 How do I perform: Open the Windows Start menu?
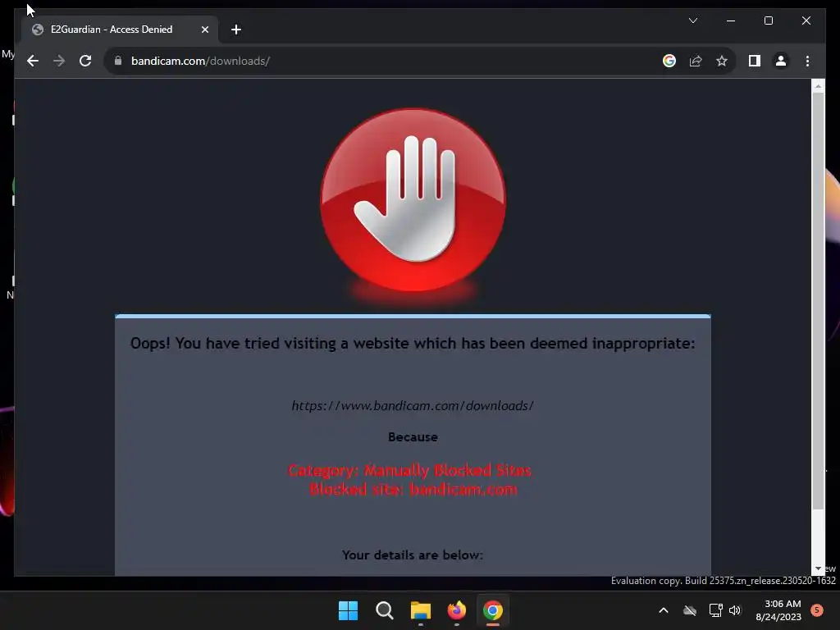coord(348,610)
